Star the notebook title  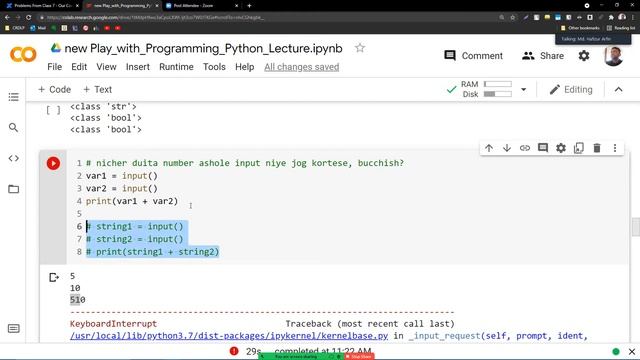360,48
